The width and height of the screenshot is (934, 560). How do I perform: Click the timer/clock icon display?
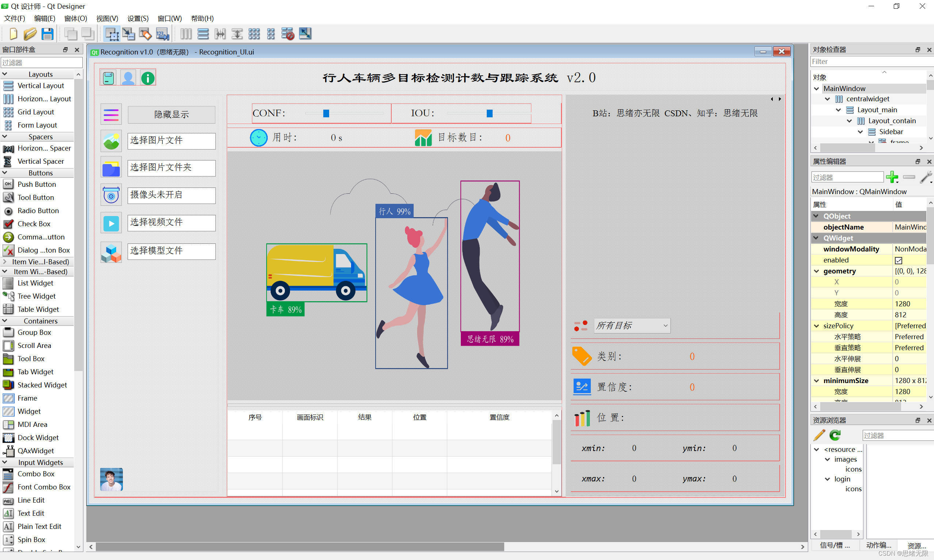[x=257, y=138]
